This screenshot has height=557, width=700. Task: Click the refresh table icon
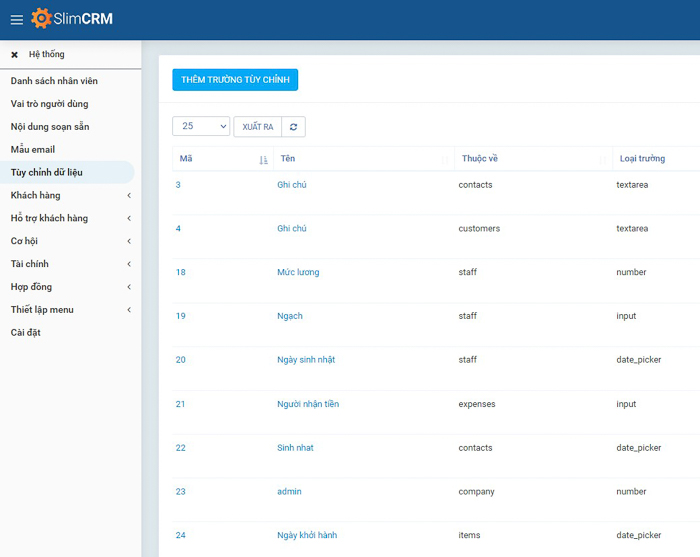293,127
